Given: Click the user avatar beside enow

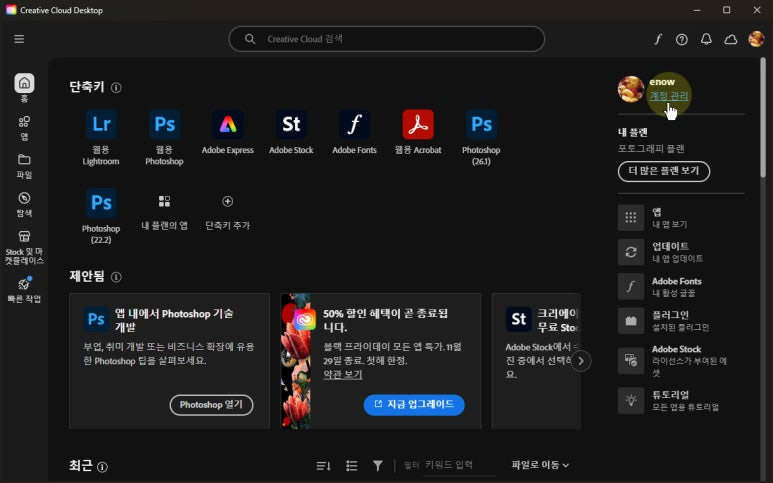Looking at the screenshot, I should 631,89.
